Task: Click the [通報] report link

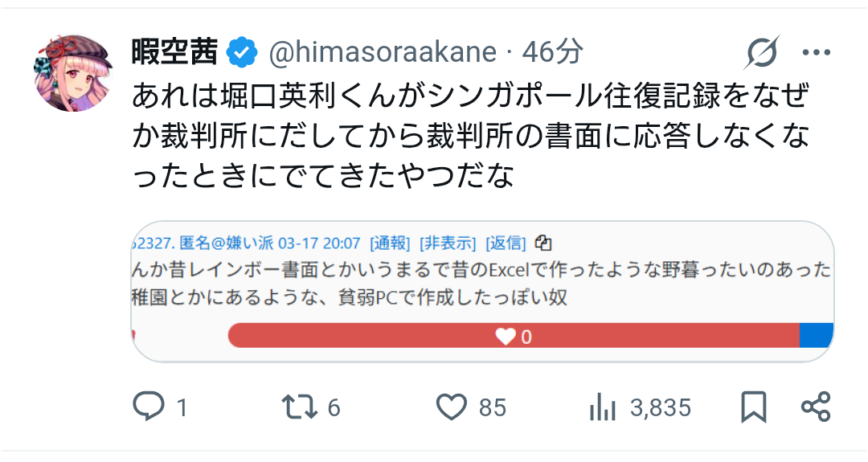Action: click(x=390, y=243)
